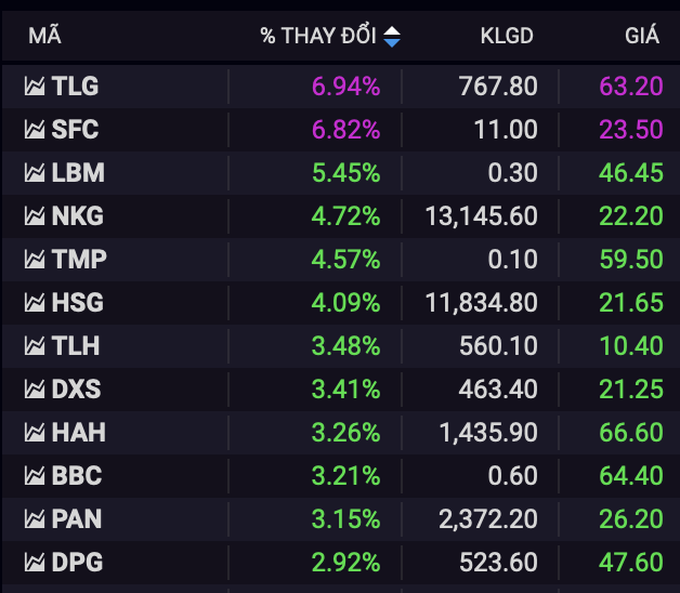Select the DXS ticker symbol
The image size is (680, 593).
pyautogui.click(x=76, y=389)
